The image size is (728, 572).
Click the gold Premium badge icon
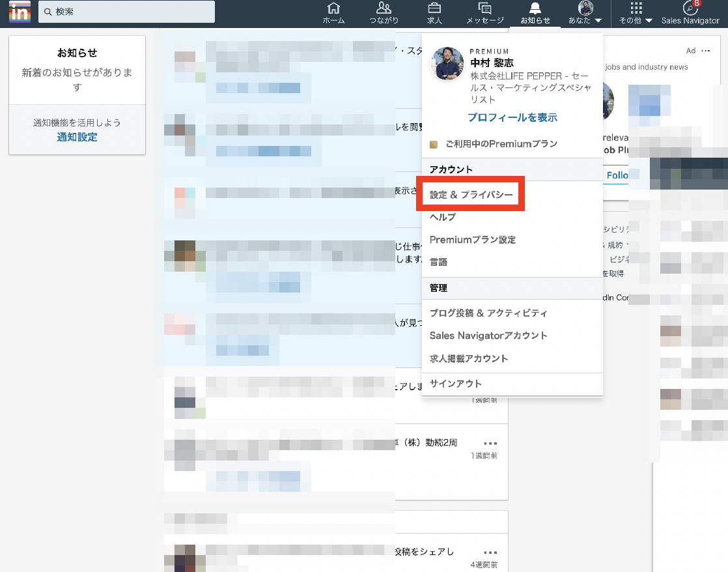434,145
